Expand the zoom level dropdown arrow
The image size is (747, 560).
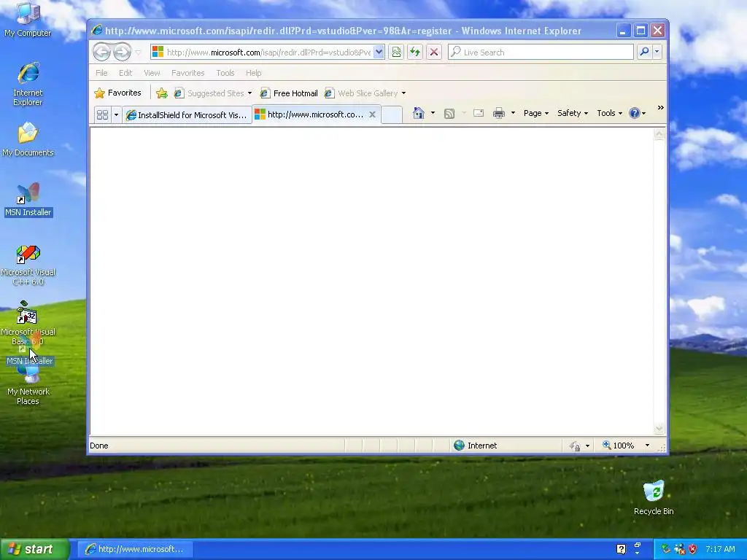(x=647, y=446)
